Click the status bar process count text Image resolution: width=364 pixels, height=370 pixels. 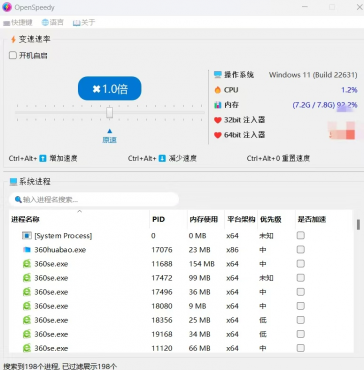pyautogui.click(x=60, y=366)
